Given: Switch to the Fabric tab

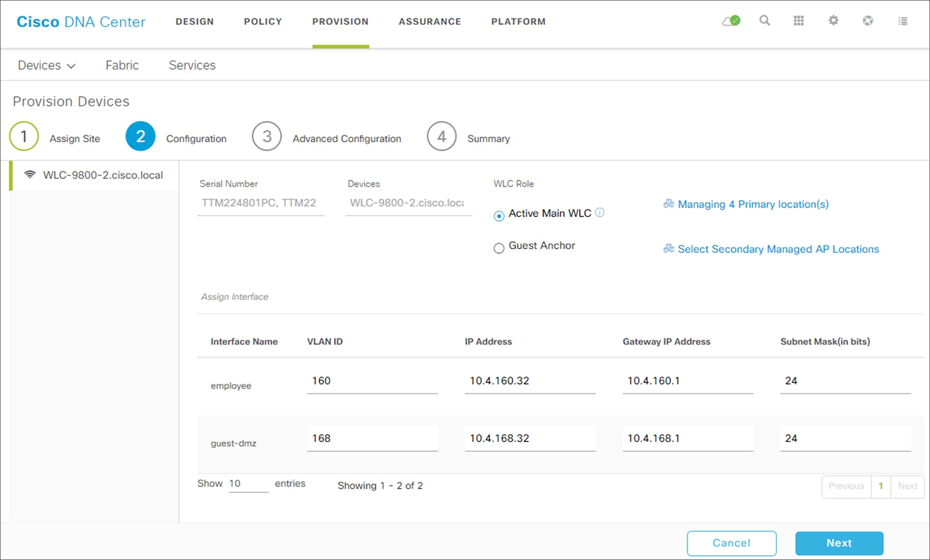Looking at the screenshot, I should [x=122, y=65].
